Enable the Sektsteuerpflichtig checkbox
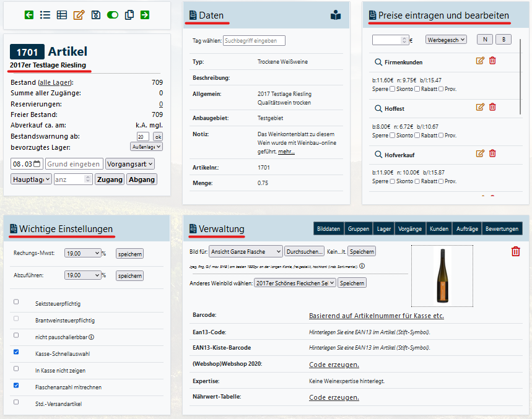 [17, 302]
